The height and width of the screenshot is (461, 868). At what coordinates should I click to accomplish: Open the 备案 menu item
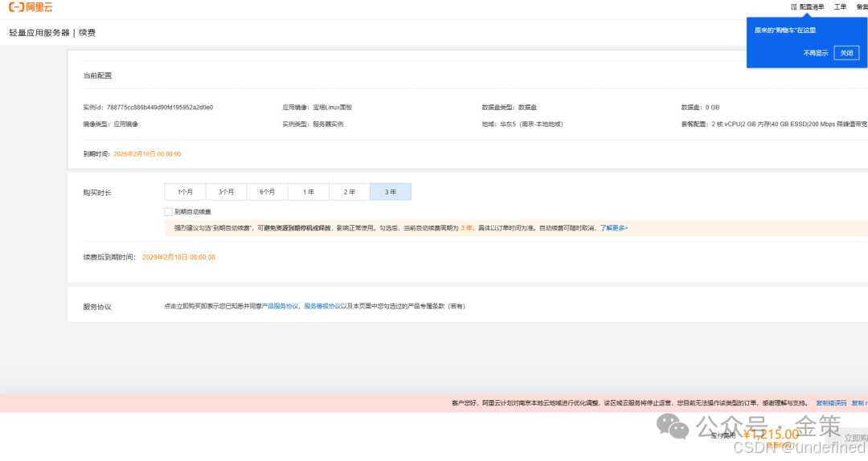(x=862, y=6)
